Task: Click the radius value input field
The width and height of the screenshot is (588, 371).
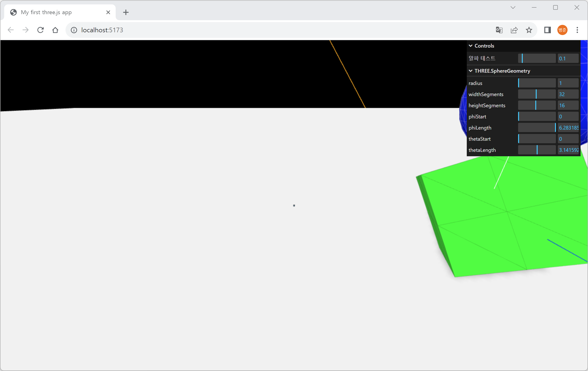Action: tap(568, 83)
